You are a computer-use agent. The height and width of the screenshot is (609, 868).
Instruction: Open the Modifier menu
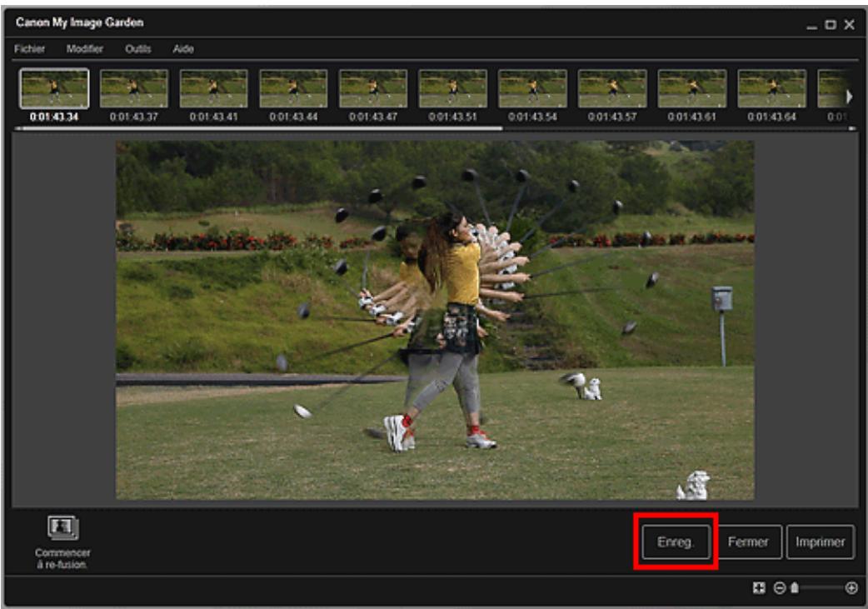pos(84,49)
